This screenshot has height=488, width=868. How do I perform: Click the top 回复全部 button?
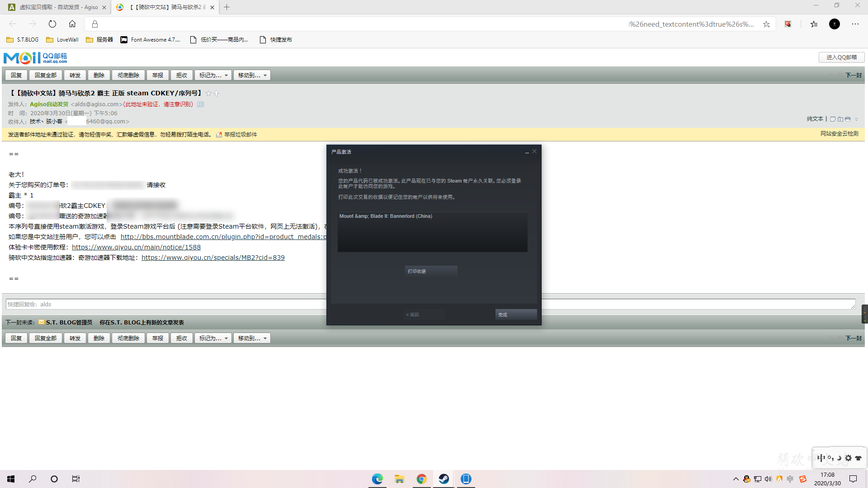click(x=46, y=75)
